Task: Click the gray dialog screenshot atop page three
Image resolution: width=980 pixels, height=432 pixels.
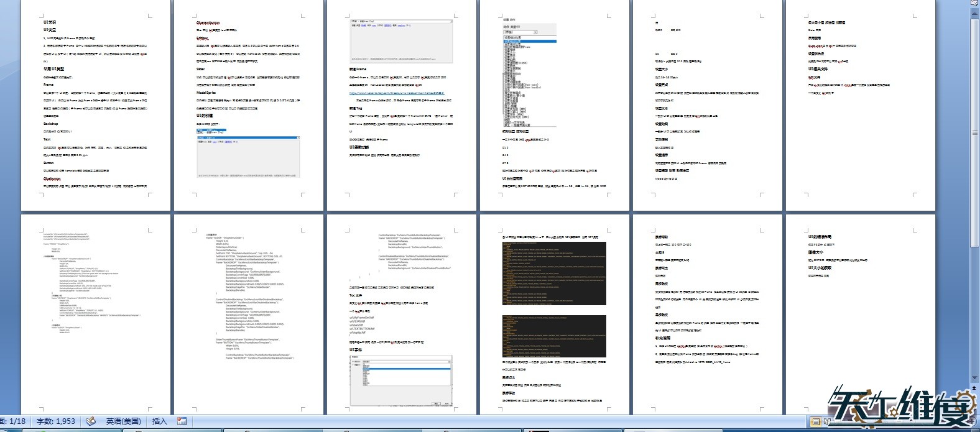Action: point(400,41)
